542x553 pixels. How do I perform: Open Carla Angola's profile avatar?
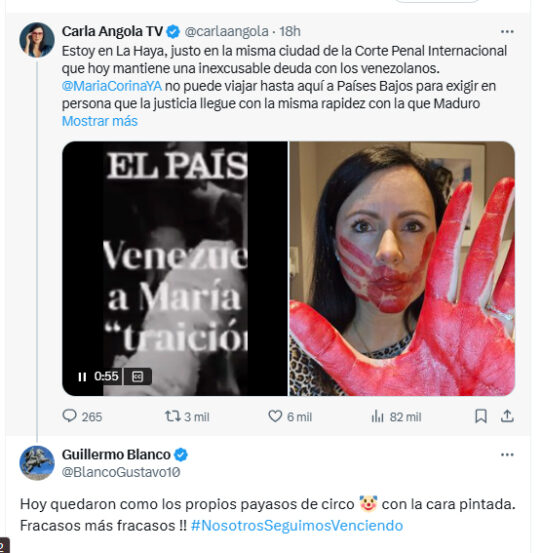click(x=37, y=40)
